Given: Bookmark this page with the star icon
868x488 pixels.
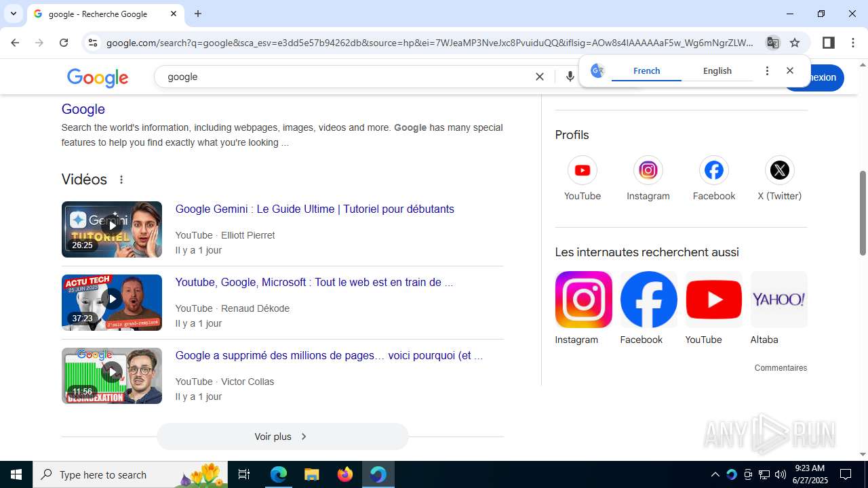Looking at the screenshot, I should (795, 43).
